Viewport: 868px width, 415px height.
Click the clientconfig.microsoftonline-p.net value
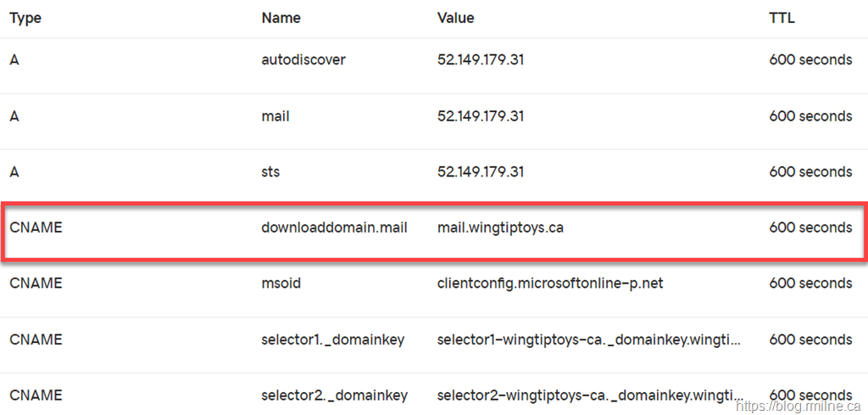[x=550, y=283]
